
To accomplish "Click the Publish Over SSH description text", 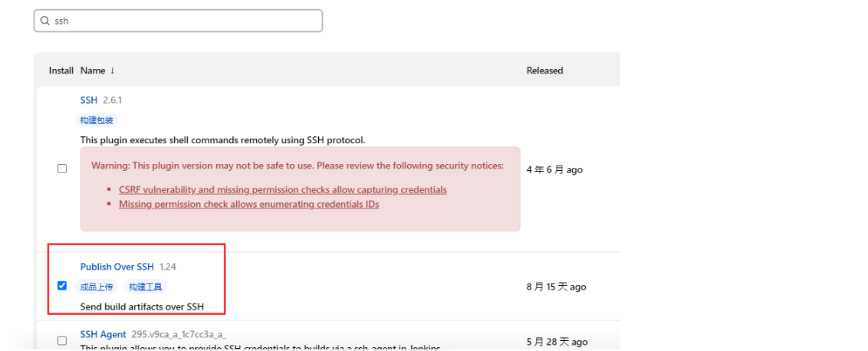I will click(142, 307).
